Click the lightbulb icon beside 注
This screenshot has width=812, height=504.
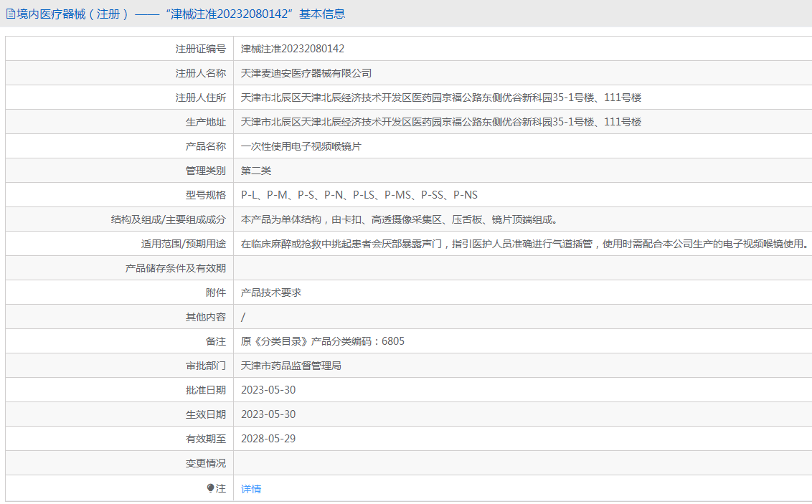click(210, 488)
